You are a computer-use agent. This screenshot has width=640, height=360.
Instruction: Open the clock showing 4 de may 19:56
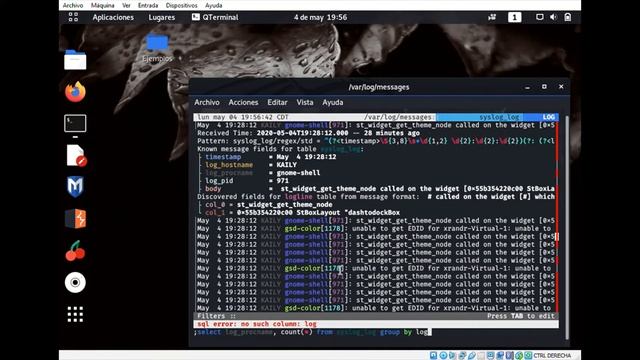[x=320, y=17]
